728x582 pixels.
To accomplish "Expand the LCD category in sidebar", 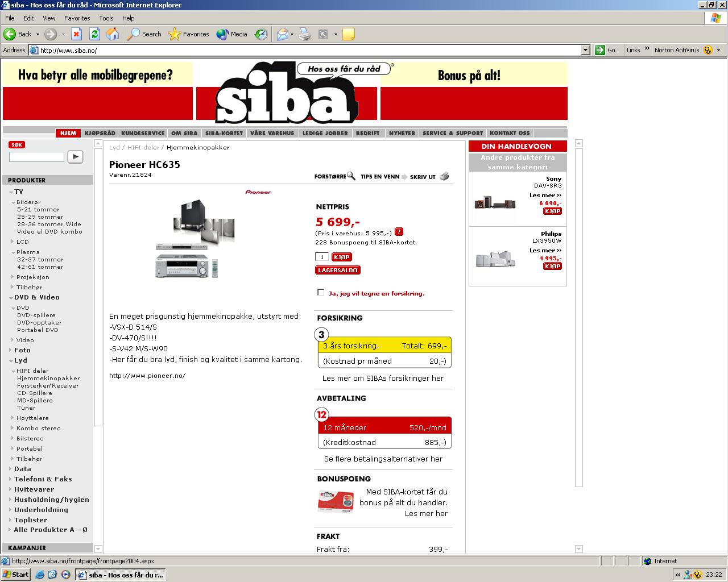I will click(13, 242).
